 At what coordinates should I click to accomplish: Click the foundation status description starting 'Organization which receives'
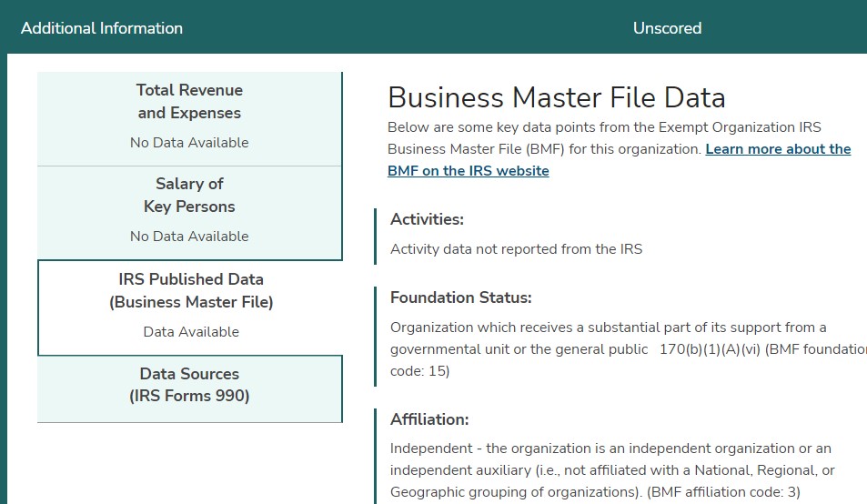coord(608,328)
